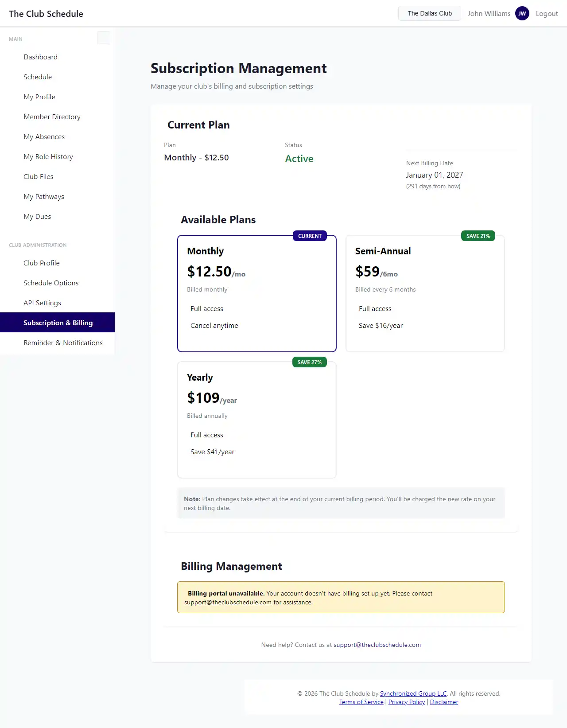Open Reminder & Notifications settings

pos(63,343)
